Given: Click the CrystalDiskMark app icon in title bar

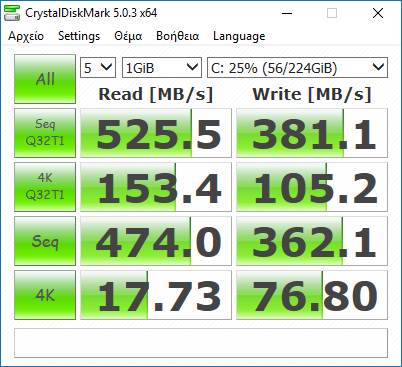Looking at the screenshot, I should tap(12, 13).
